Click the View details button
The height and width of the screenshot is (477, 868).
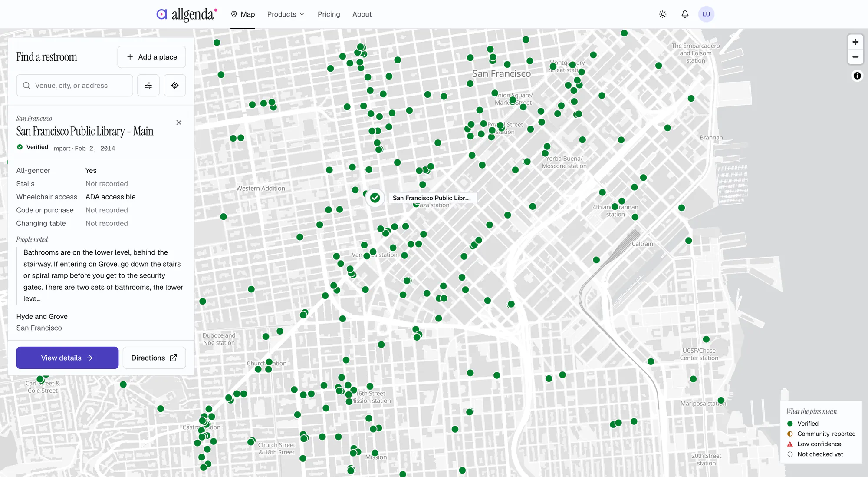pos(67,358)
